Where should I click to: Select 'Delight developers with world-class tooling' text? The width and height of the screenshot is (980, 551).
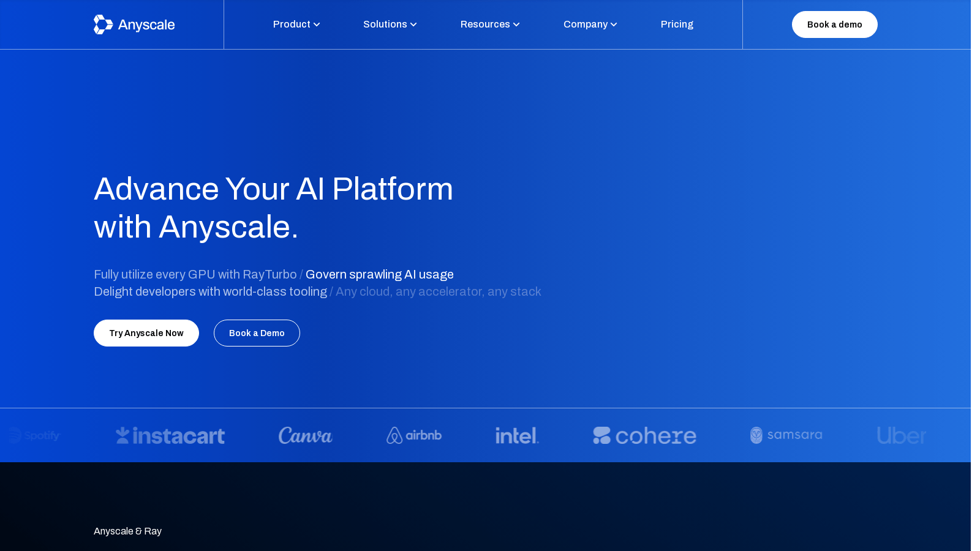pos(211,291)
